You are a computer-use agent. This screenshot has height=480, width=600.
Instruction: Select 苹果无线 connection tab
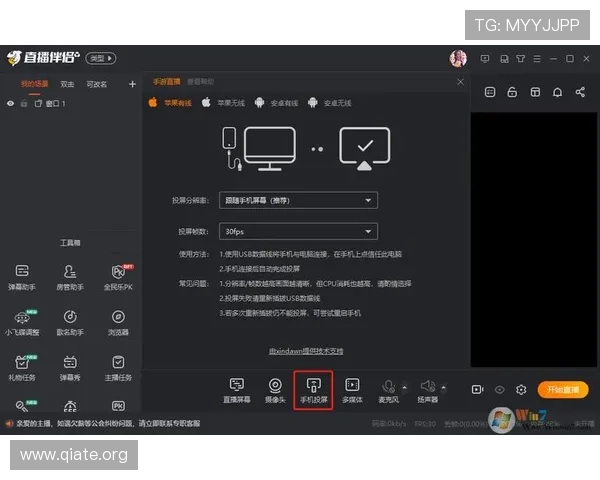pos(223,103)
